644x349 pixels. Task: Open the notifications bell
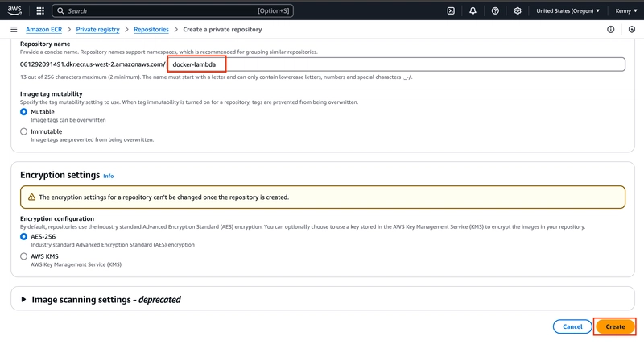coord(473,10)
